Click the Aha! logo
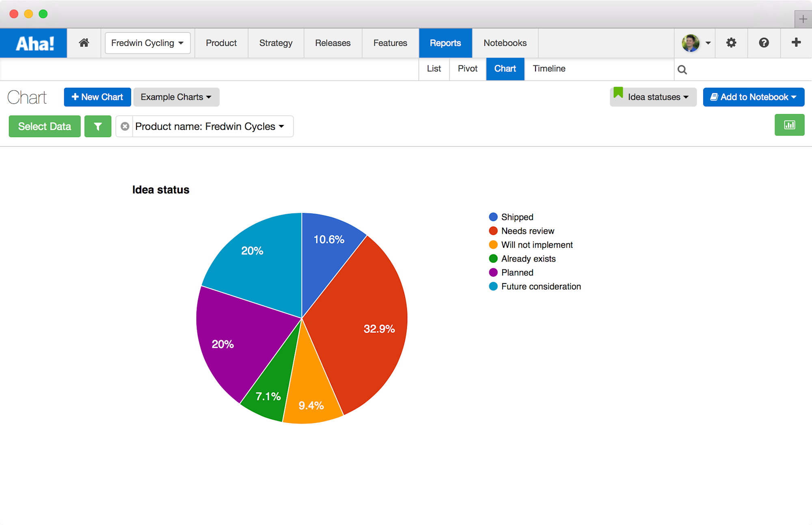This screenshot has width=812, height=525. (34, 43)
